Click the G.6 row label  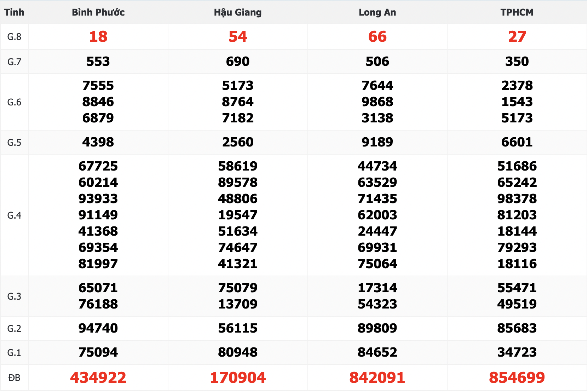click(x=14, y=102)
